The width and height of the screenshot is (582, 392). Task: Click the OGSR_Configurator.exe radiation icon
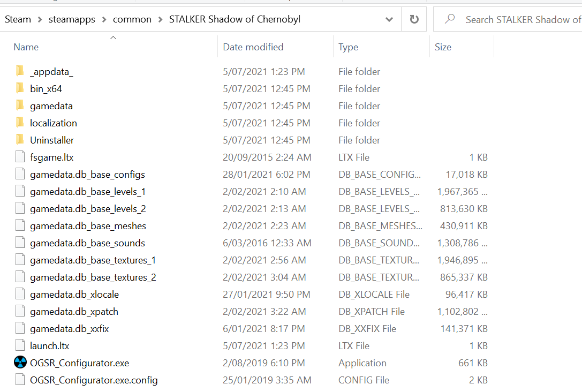click(x=20, y=362)
